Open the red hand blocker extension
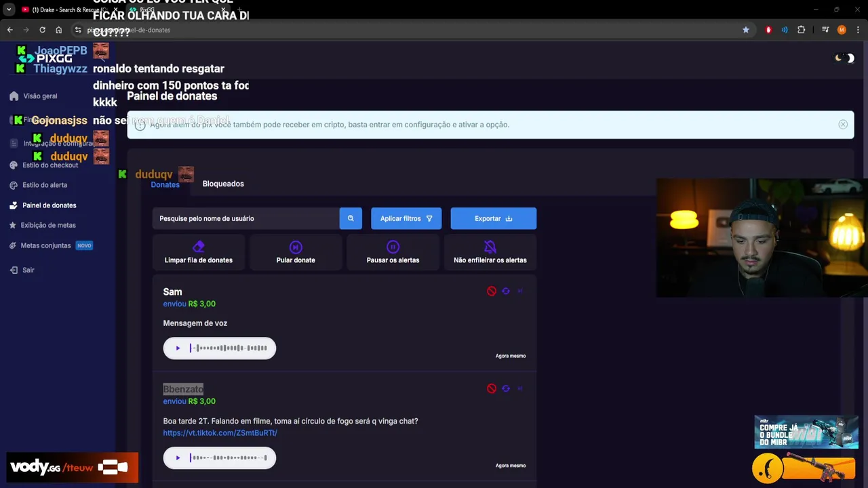 (768, 30)
